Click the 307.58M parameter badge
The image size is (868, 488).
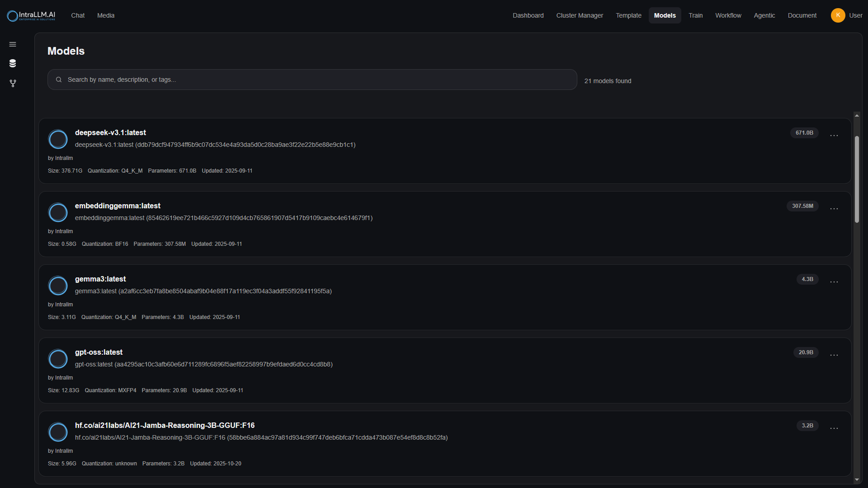(802, 206)
